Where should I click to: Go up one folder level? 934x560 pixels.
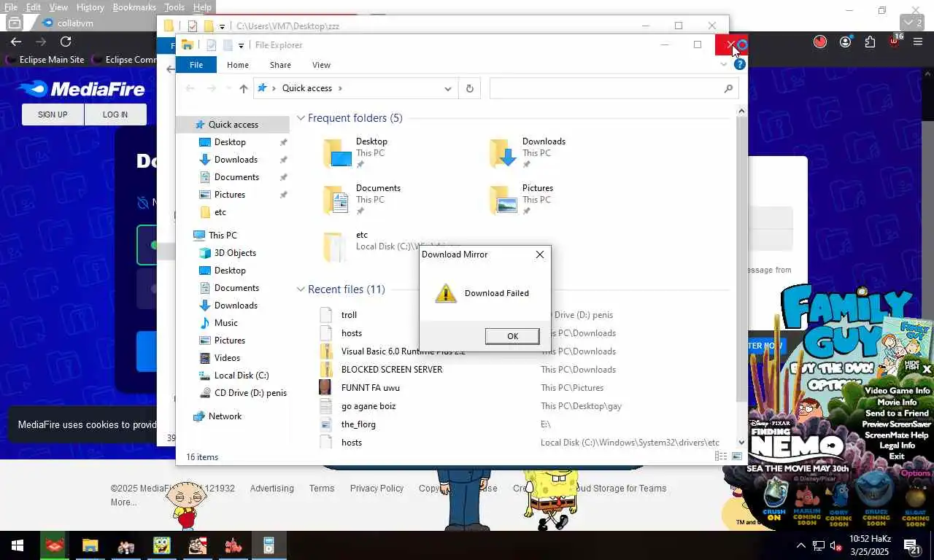tap(244, 88)
